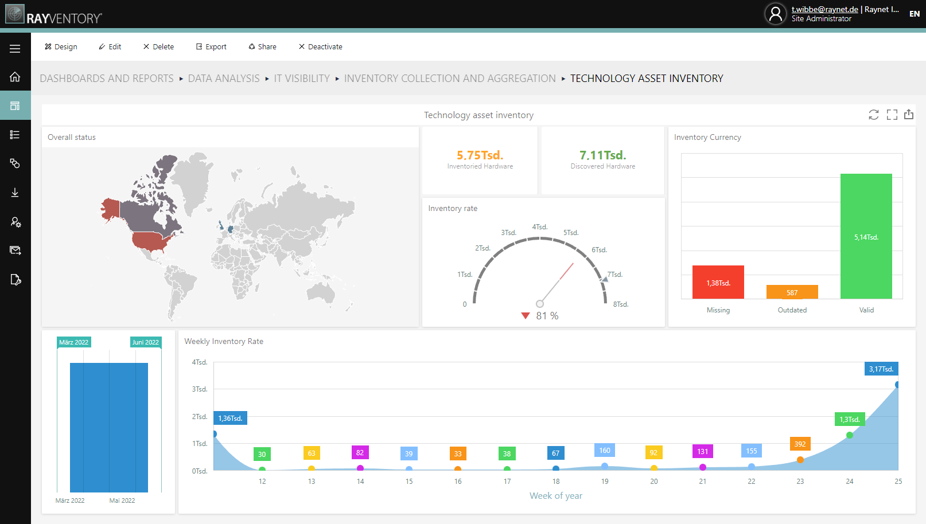Open the list view sidebar icon
Screen dimensions: 926x524
click(15, 135)
